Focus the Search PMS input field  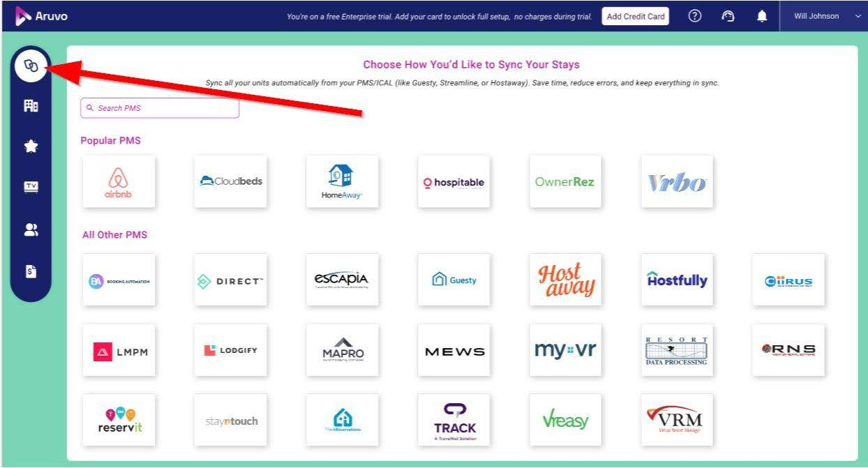(x=160, y=108)
